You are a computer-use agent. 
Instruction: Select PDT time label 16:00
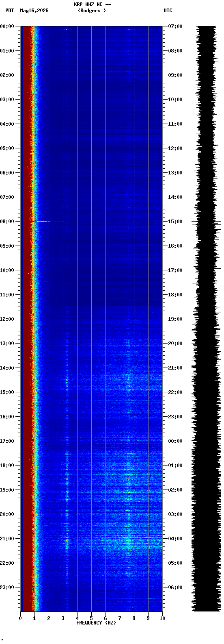(x=7, y=417)
